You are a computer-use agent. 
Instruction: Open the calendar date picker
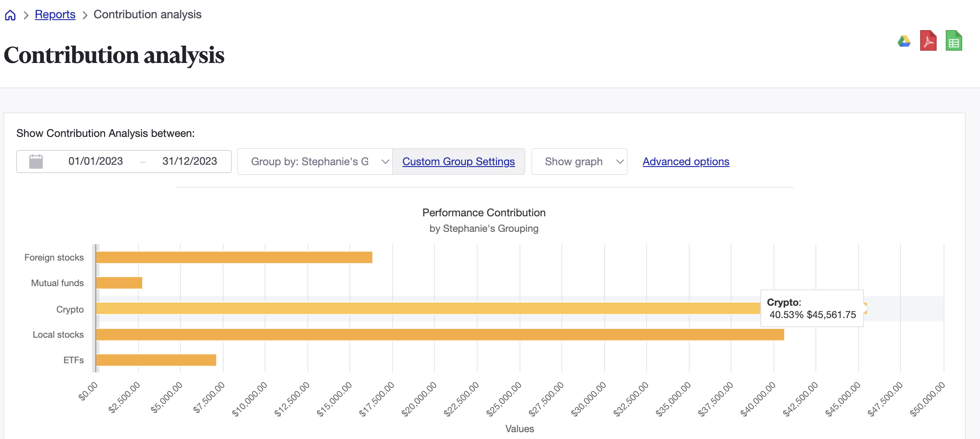[x=36, y=161]
